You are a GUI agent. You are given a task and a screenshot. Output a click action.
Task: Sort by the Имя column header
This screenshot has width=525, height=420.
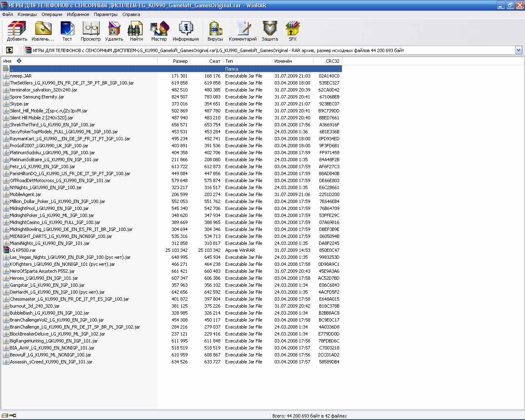(79, 61)
